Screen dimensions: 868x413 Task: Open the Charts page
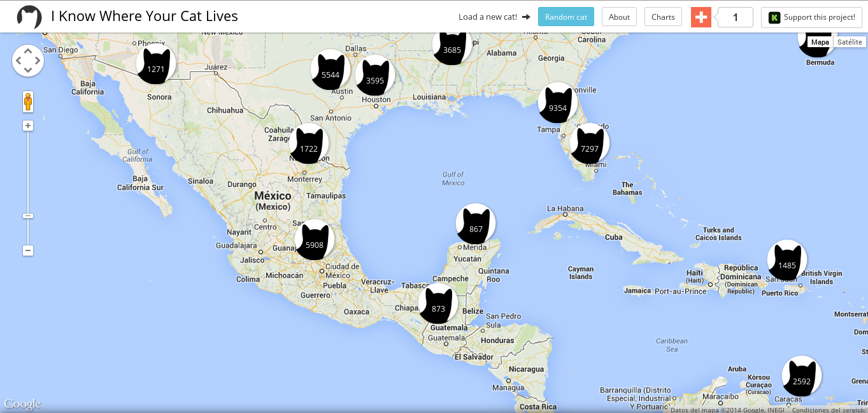[663, 17]
